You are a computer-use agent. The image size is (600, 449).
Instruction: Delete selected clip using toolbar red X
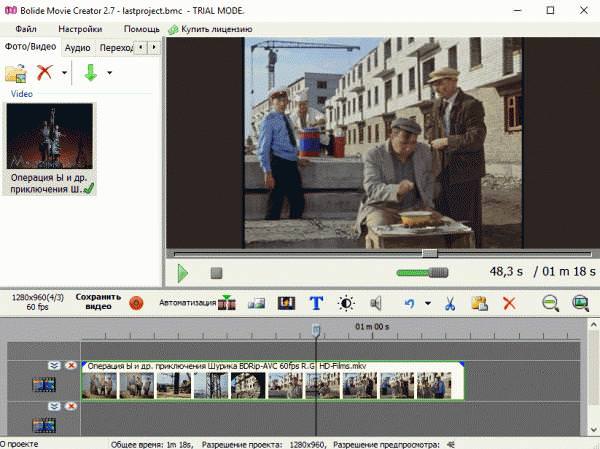click(509, 304)
